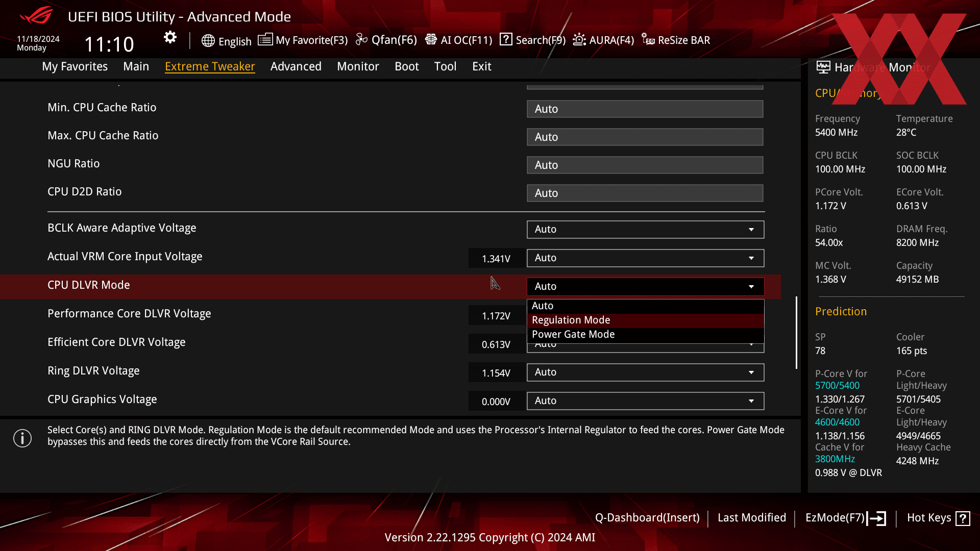Click the SP 78 value
980x551 pixels.
(x=820, y=351)
